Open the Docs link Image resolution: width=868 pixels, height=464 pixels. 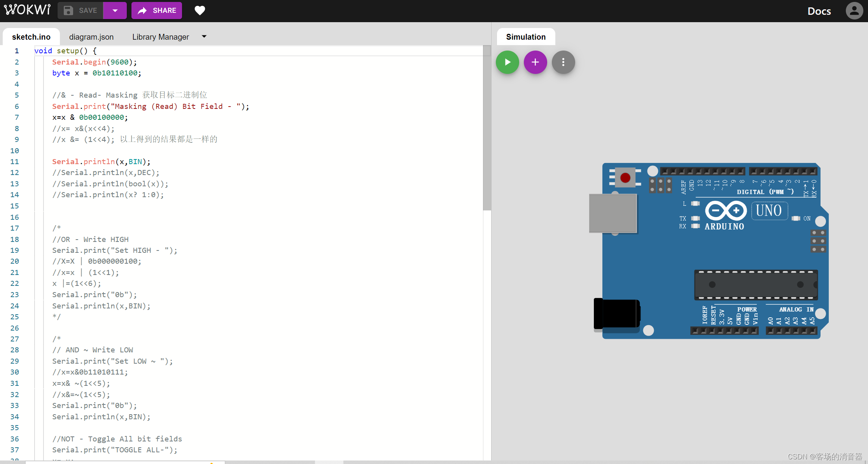tap(819, 11)
